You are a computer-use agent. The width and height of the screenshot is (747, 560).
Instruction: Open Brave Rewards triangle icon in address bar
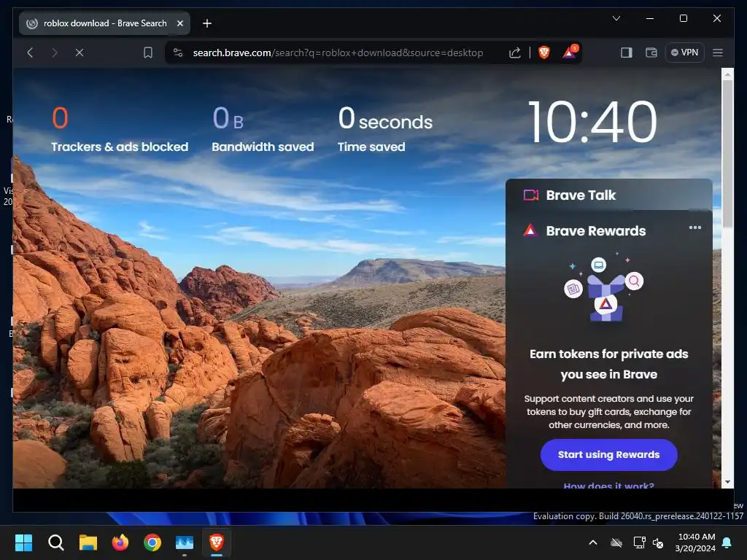click(x=569, y=52)
